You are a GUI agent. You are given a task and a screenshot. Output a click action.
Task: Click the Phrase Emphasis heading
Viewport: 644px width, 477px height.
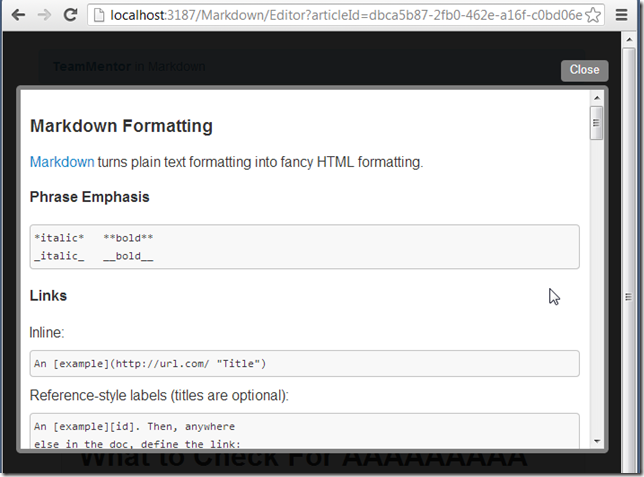tap(90, 197)
